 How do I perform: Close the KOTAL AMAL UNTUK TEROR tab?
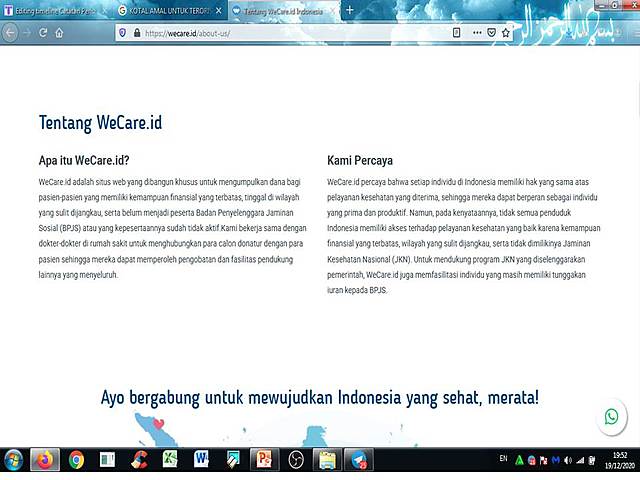click(x=219, y=11)
